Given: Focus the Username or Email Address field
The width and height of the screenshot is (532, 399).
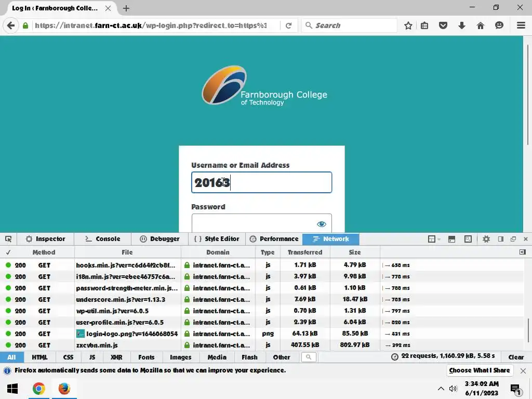Looking at the screenshot, I should 262,182.
